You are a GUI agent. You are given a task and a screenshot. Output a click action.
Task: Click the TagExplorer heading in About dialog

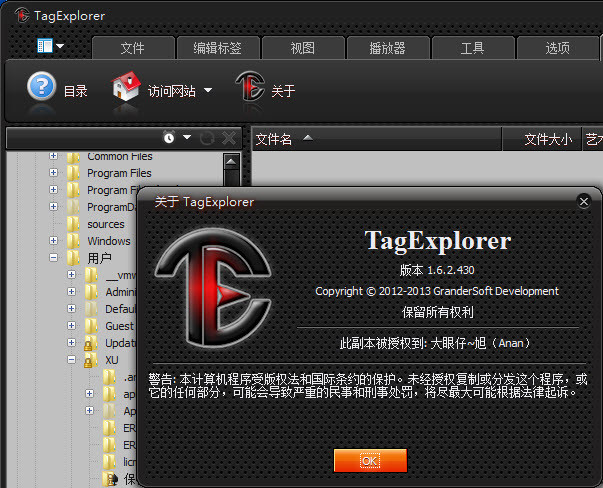pyautogui.click(x=438, y=241)
